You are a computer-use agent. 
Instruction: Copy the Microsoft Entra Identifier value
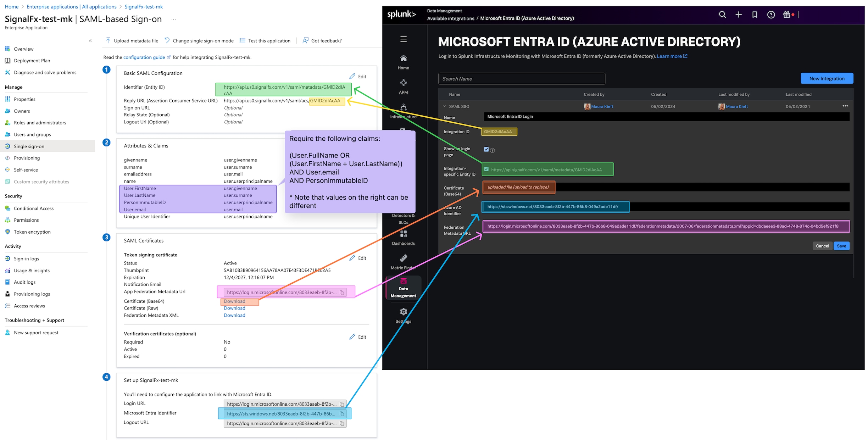(x=342, y=414)
